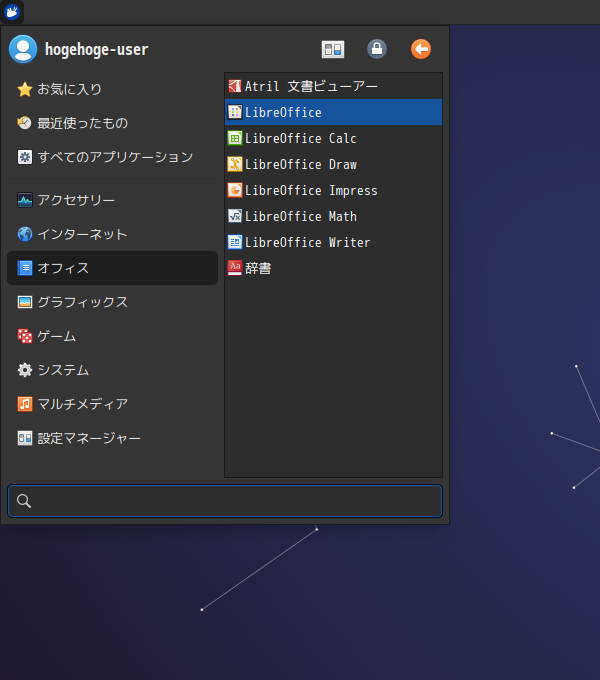Open the ゲーム category

(x=112, y=336)
